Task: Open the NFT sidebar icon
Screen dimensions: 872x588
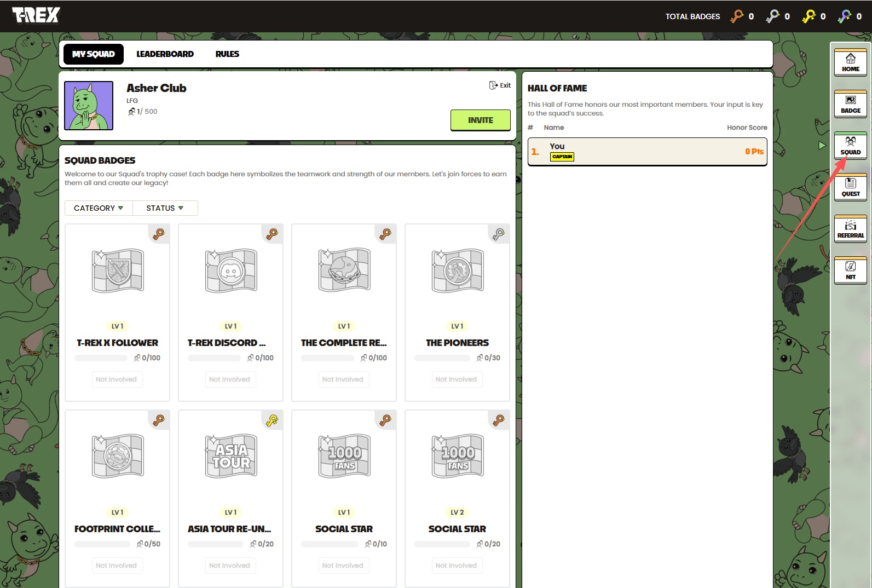Action: click(850, 270)
